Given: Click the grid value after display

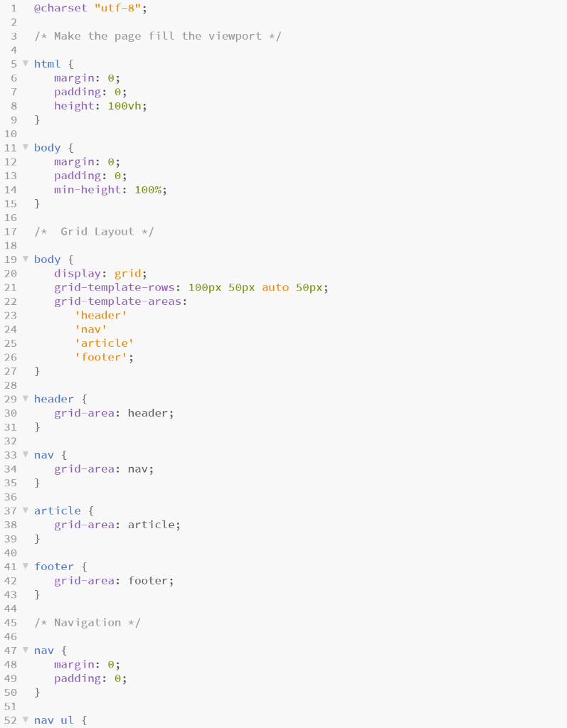Looking at the screenshot, I should (128, 274).
